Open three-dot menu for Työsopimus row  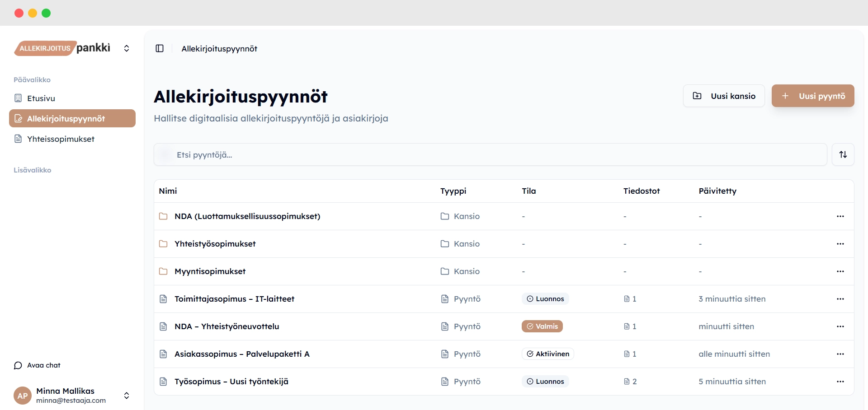pyautogui.click(x=840, y=382)
